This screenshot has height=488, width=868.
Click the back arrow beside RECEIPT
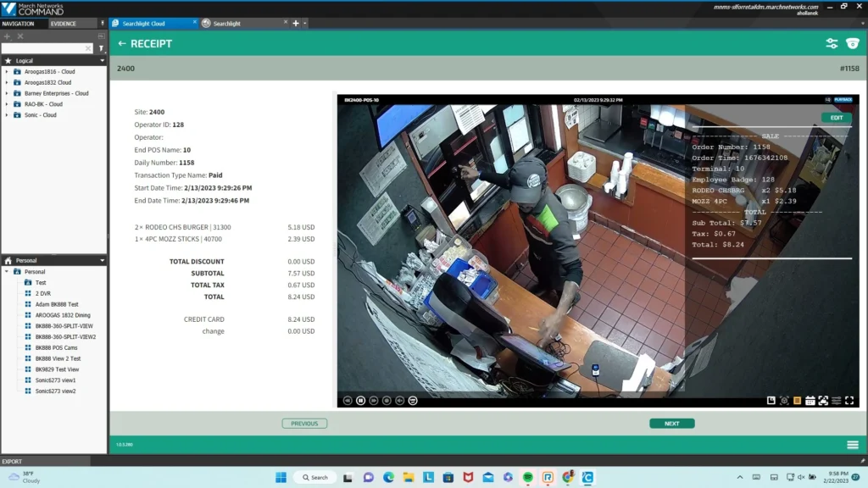pos(122,43)
